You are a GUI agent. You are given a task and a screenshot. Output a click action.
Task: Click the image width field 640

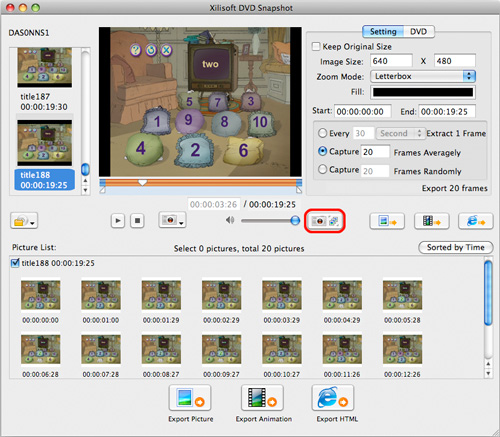(391, 61)
